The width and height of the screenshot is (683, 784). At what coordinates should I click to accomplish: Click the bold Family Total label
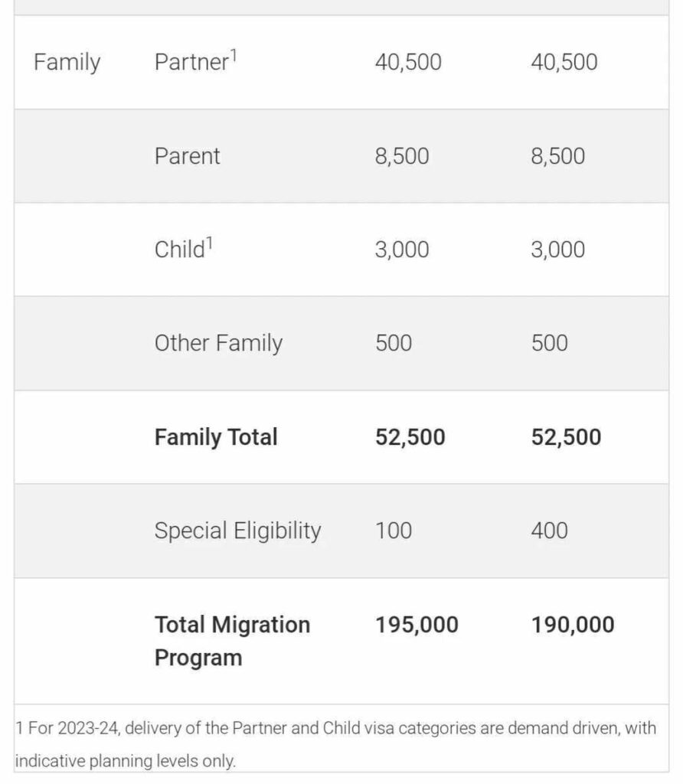coord(216,437)
